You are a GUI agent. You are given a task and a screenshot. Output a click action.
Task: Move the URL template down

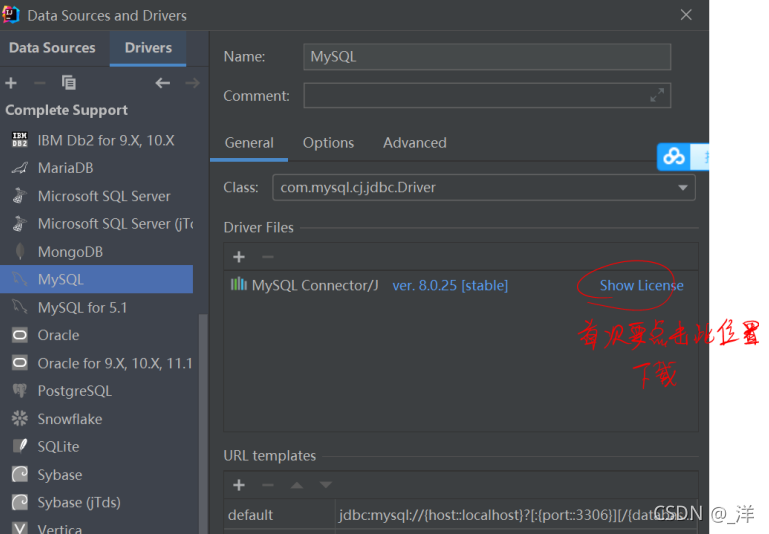pos(326,485)
